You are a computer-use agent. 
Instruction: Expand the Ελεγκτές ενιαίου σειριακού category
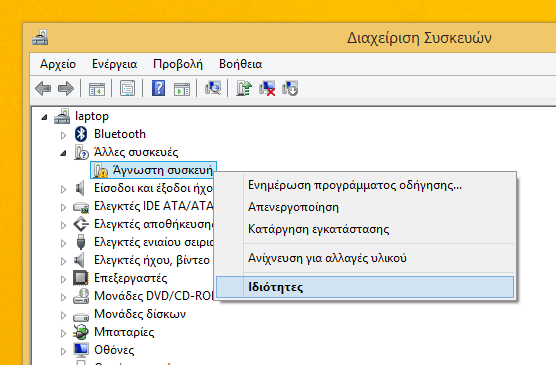63,243
